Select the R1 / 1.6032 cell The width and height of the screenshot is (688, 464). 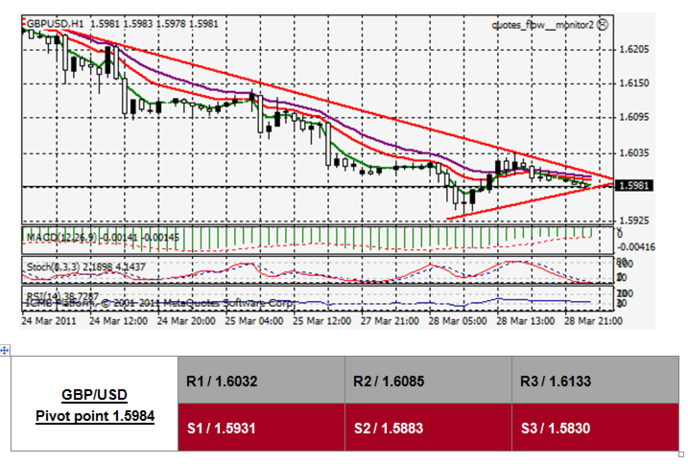point(262,380)
